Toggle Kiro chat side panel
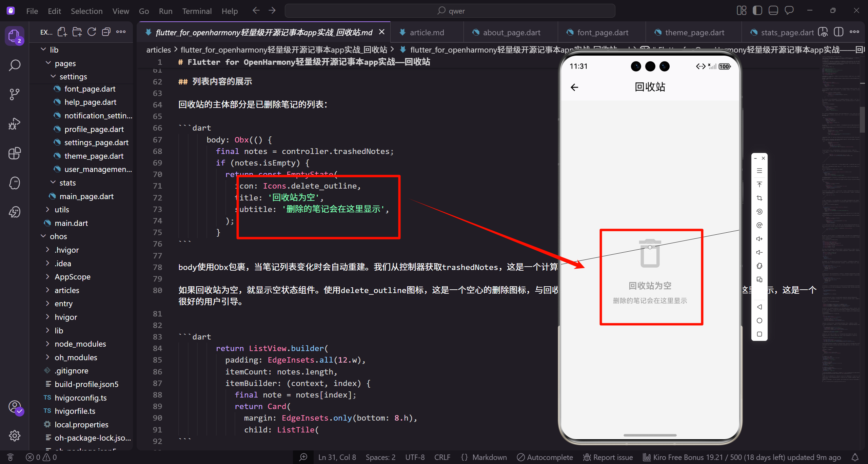 [x=789, y=11]
